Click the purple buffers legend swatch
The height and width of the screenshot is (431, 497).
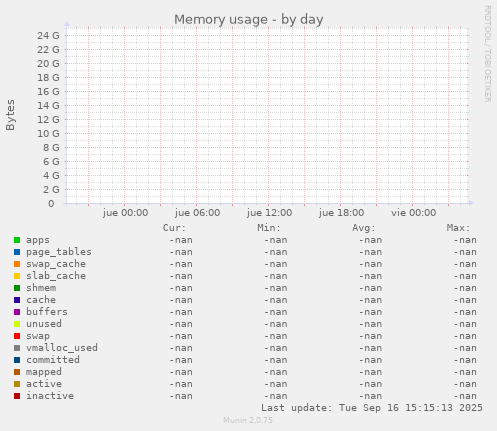[x=17, y=312]
